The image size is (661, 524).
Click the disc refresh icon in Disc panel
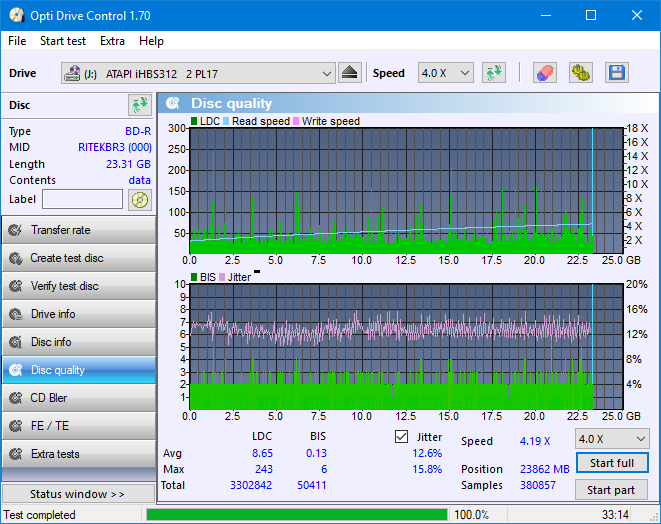pyautogui.click(x=139, y=105)
